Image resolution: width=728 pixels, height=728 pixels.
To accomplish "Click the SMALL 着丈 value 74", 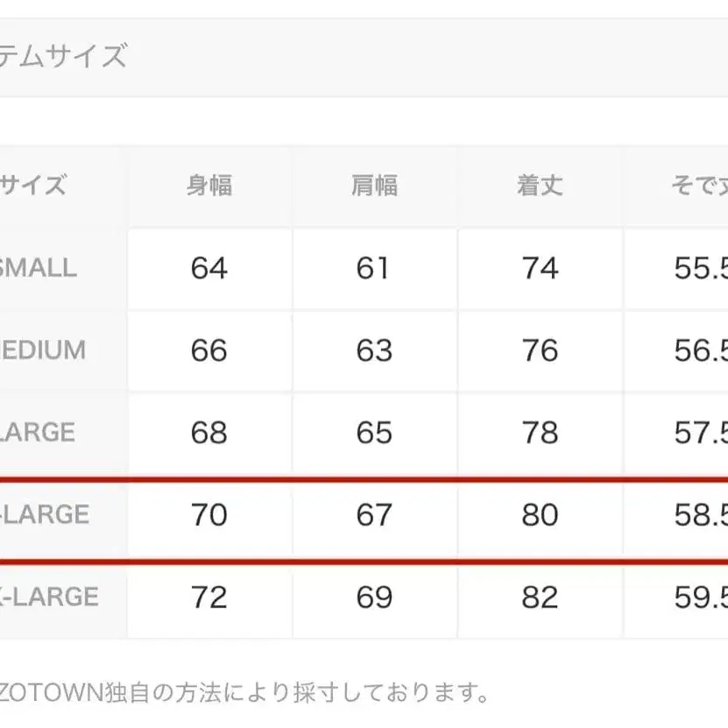I will pos(540,268).
